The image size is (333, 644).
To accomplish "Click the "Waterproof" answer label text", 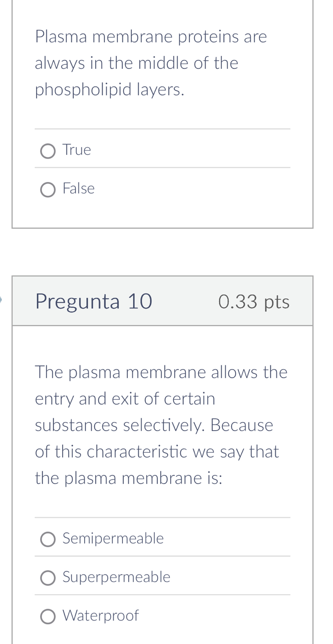I will pyautogui.click(x=101, y=616).
